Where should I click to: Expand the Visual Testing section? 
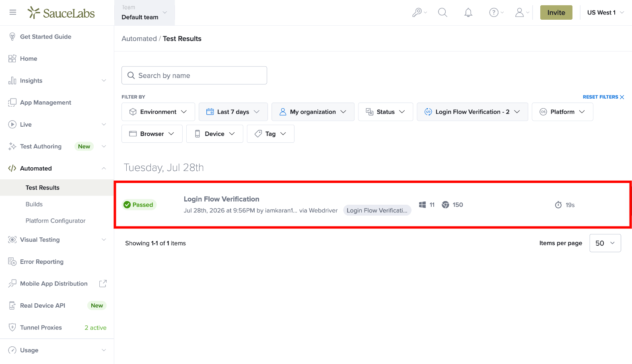point(104,240)
